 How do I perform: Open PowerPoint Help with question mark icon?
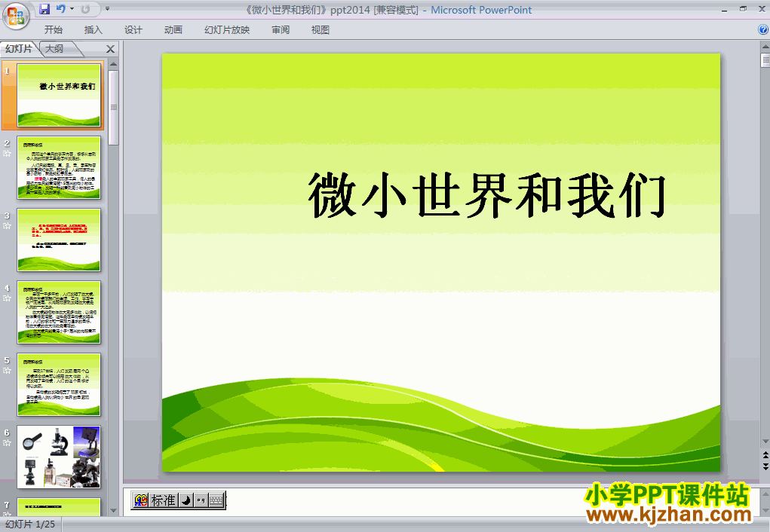click(x=763, y=29)
